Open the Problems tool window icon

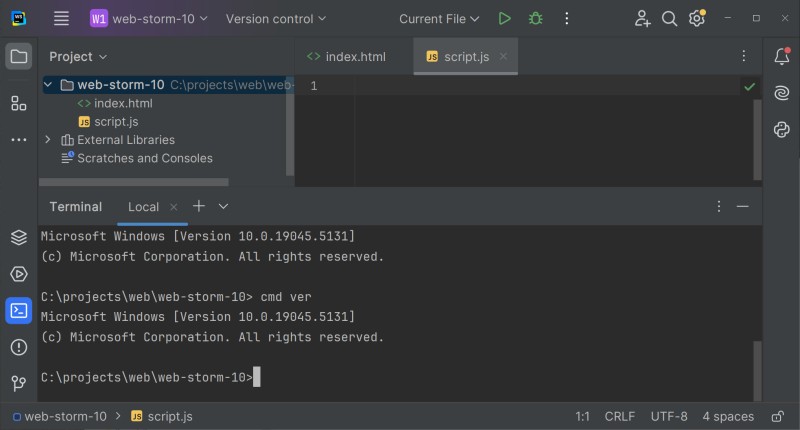tap(19, 347)
